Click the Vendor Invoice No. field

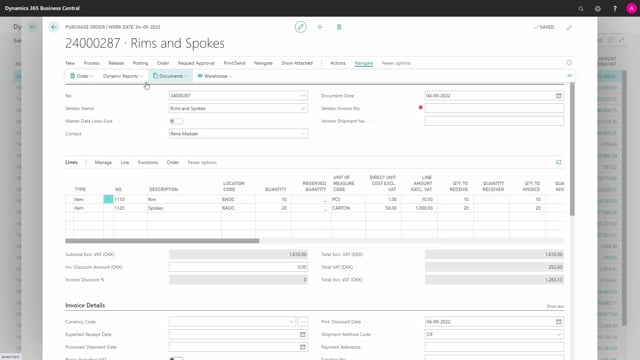494,108
